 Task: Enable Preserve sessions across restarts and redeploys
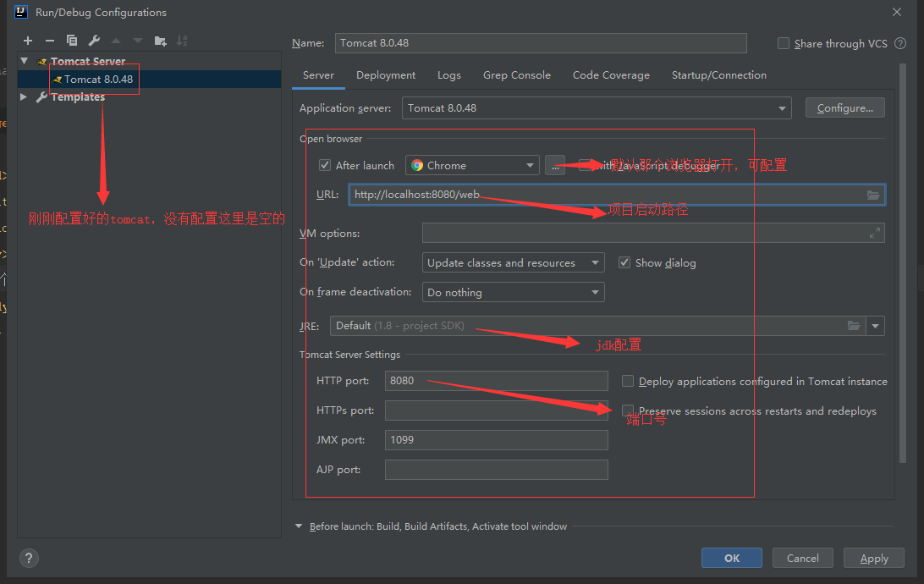click(628, 410)
